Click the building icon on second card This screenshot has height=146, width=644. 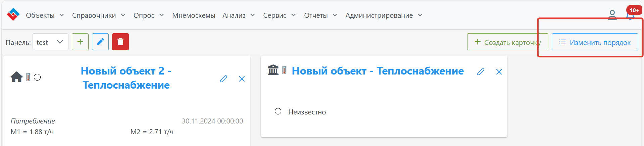click(273, 70)
